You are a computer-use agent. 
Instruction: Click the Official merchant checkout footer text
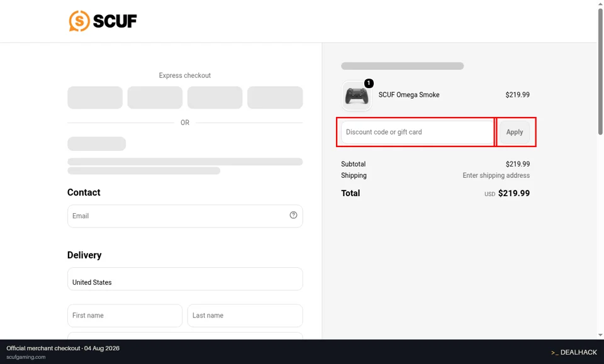pyautogui.click(x=63, y=348)
